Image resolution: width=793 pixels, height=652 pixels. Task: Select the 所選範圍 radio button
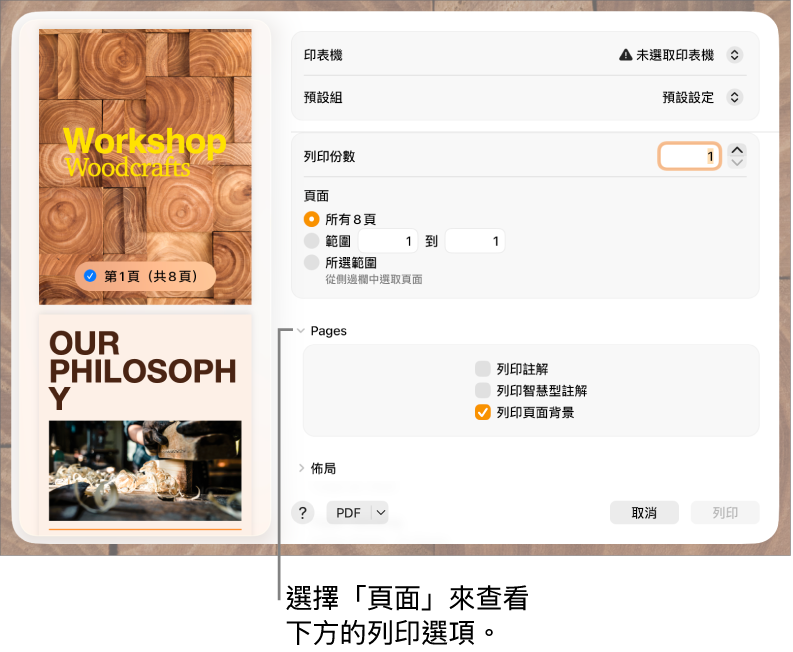coord(312,263)
